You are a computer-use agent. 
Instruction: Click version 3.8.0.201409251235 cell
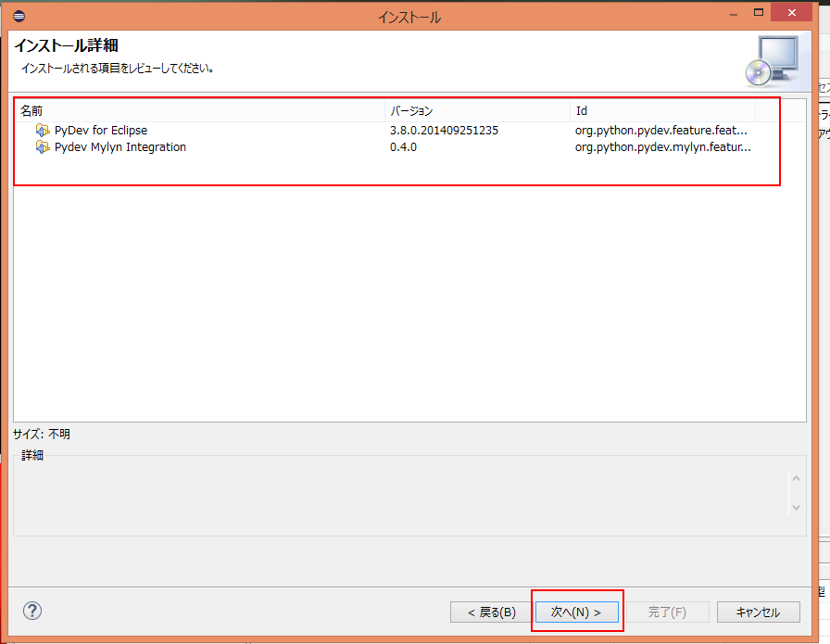point(444,131)
